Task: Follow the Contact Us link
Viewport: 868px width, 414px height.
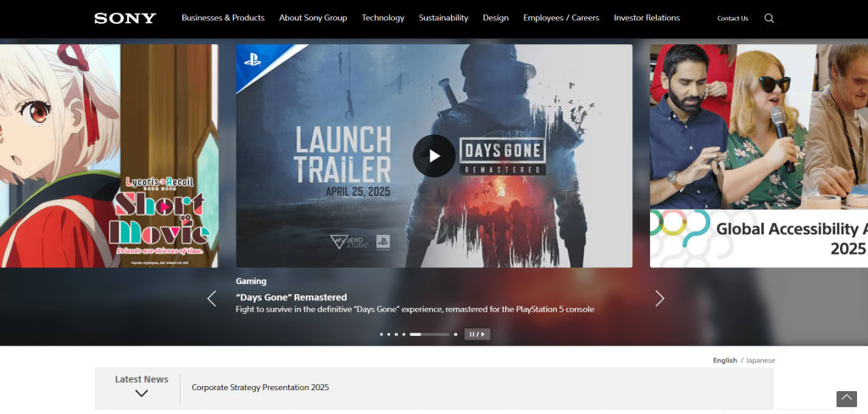Action: tap(732, 19)
